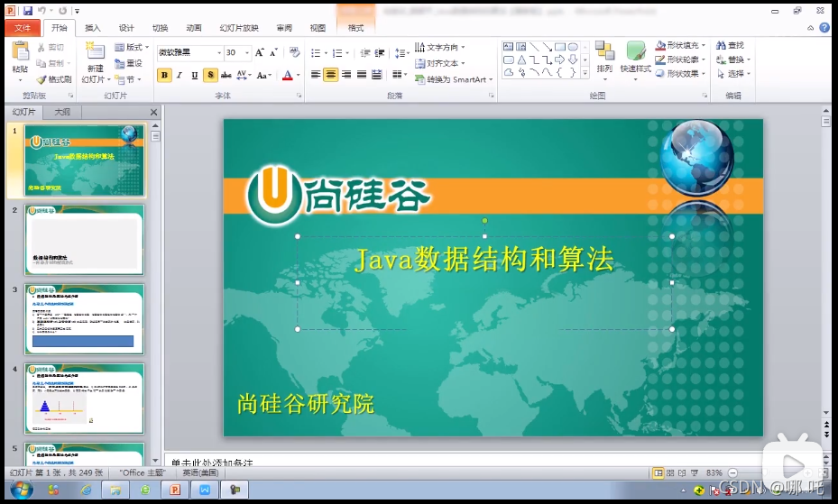The height and width of the screenshot is (504, 838).
Task: Toggle Bold formatting
Action: point(164,75)
